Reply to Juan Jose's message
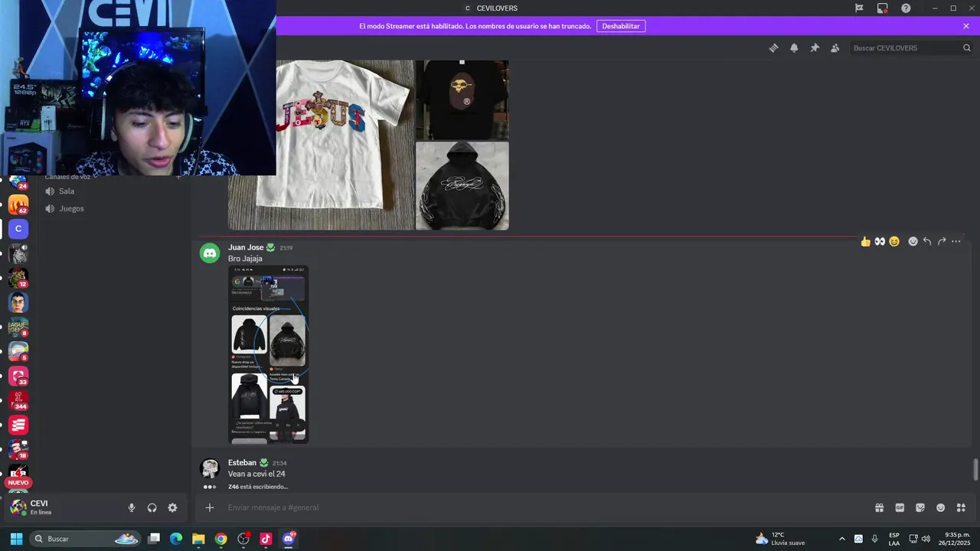The width and height of the screenshot is (980, 551). 927,241
